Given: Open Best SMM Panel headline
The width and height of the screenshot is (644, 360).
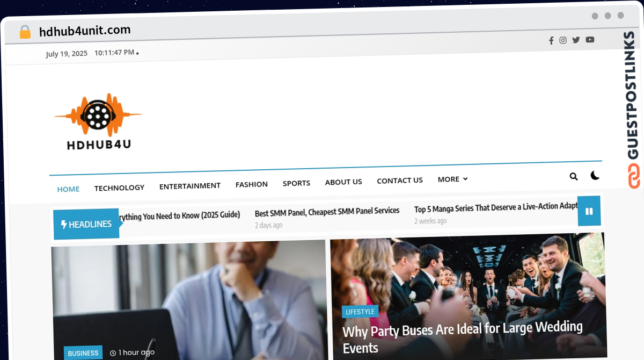Looking at the screenshot, I should click(x=327, y=212).
